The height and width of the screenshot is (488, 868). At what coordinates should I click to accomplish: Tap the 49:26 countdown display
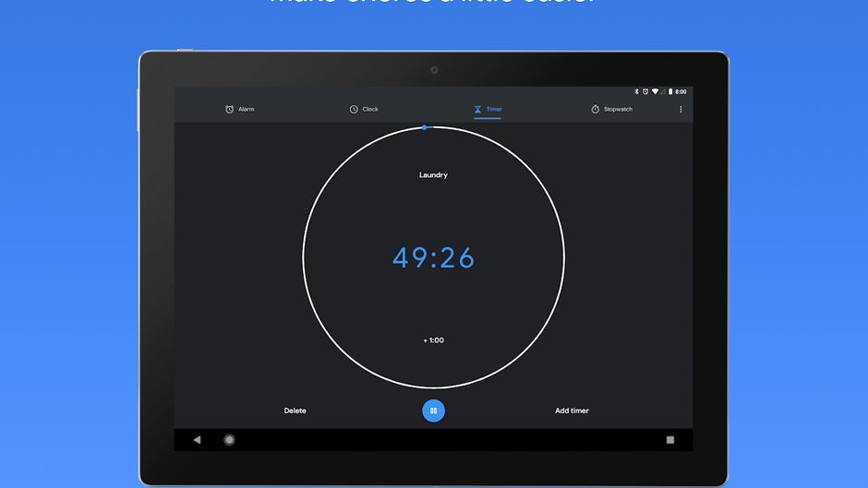point(434,258)
